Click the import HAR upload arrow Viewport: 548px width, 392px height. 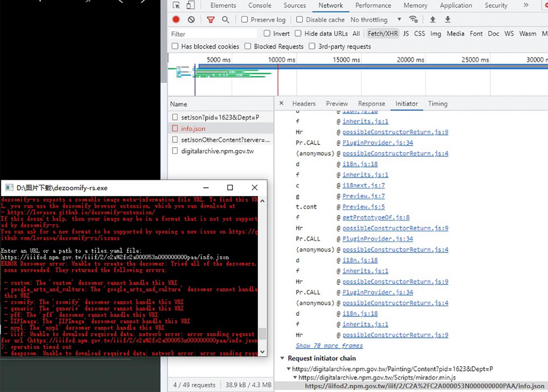point(433,20)
